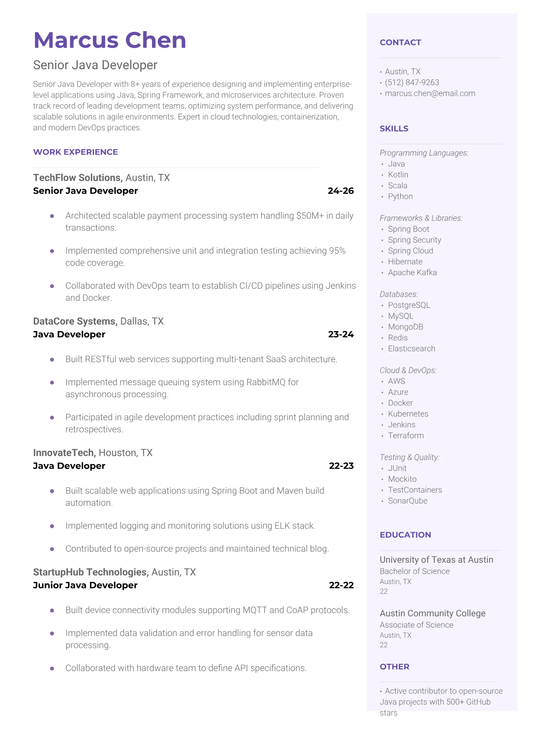
Task: Click the OTHER section heading
Action: coord(394,667)
